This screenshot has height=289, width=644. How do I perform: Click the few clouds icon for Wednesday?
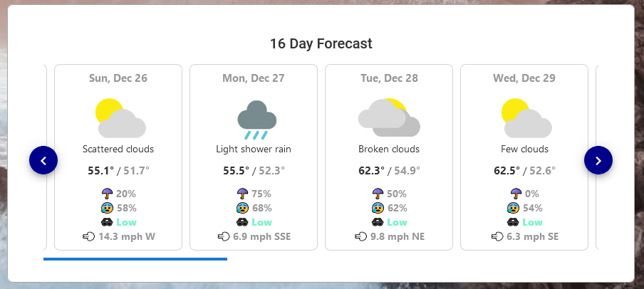(525, 118)
